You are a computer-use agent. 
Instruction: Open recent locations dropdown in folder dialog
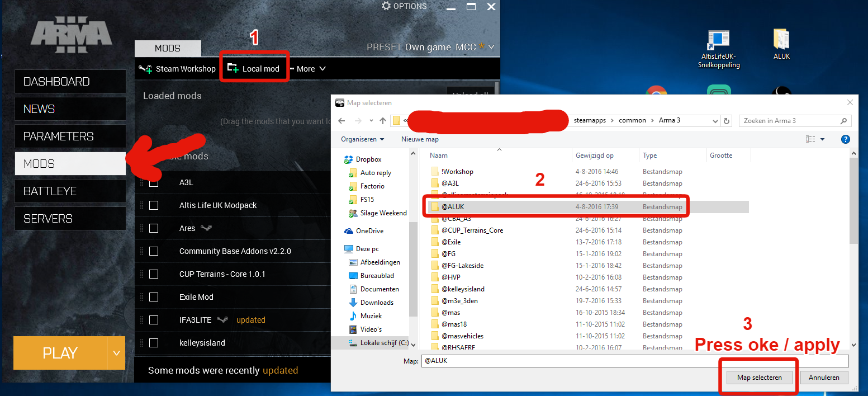371,121
